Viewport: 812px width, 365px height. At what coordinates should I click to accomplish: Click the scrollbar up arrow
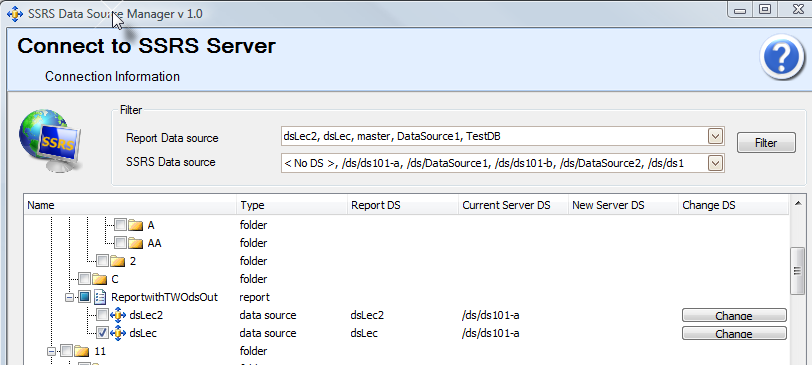tap(798, 203)
